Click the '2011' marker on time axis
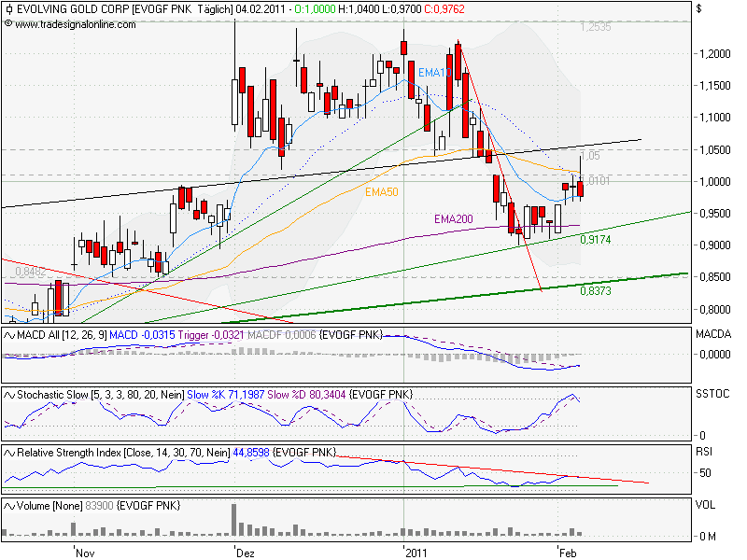This screenshot has width=747, height=560. (x=416, y=553)
